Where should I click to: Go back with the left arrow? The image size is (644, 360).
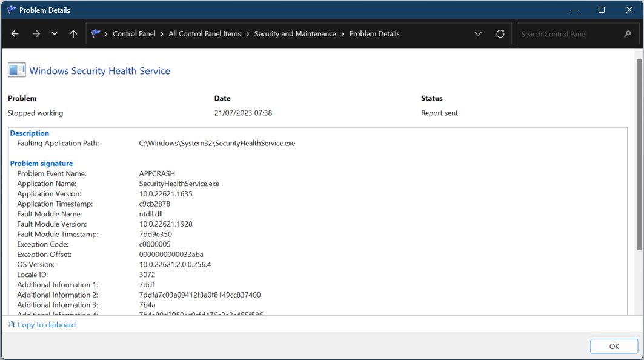15,34
